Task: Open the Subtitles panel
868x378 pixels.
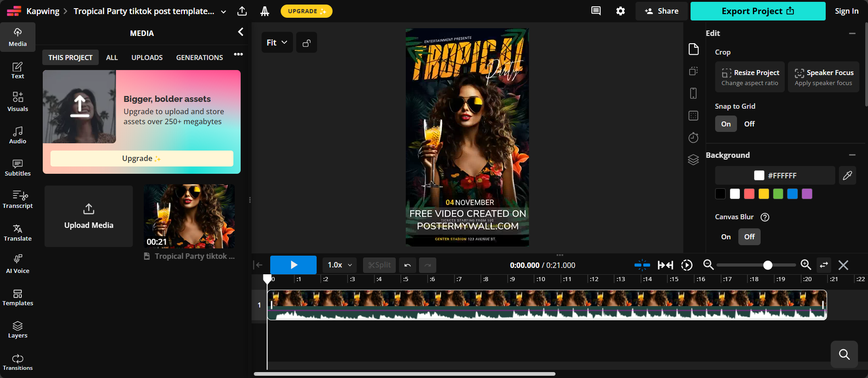Action: tap(18, 167)
